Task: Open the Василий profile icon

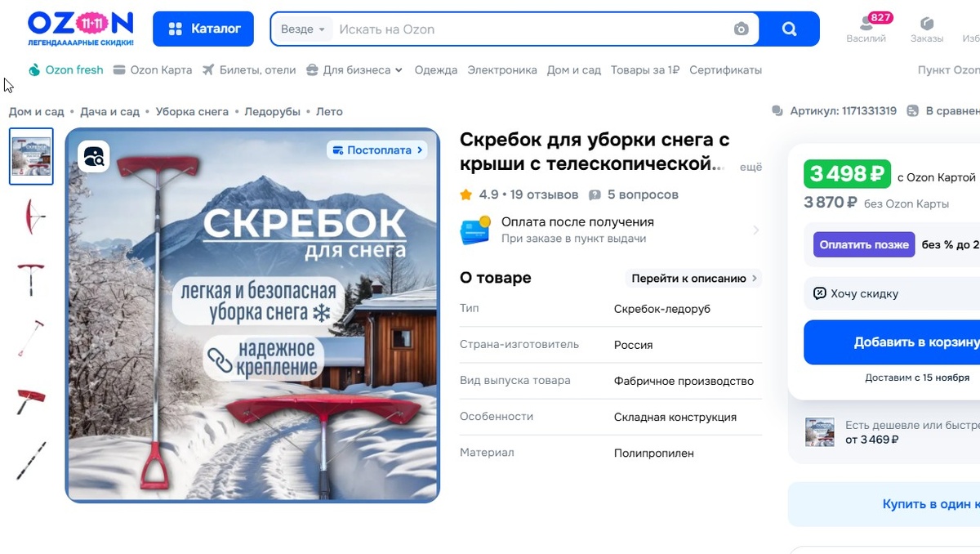Action: pos(866,29)
